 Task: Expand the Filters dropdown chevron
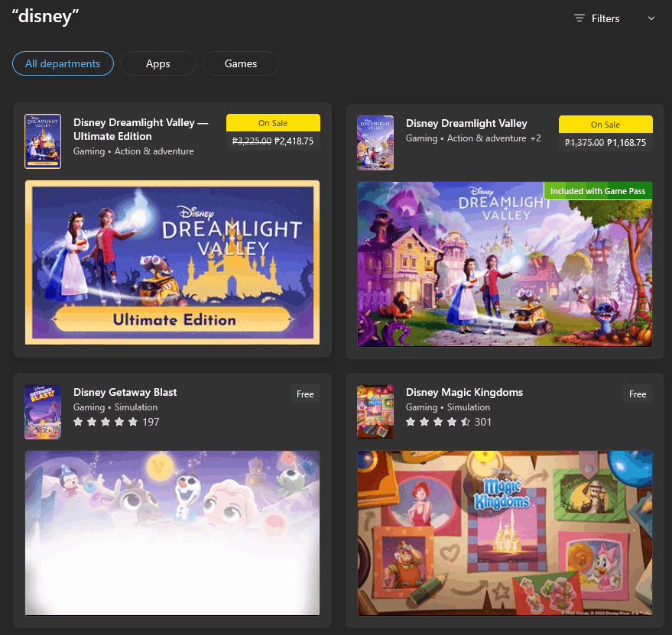coord(651,18)
